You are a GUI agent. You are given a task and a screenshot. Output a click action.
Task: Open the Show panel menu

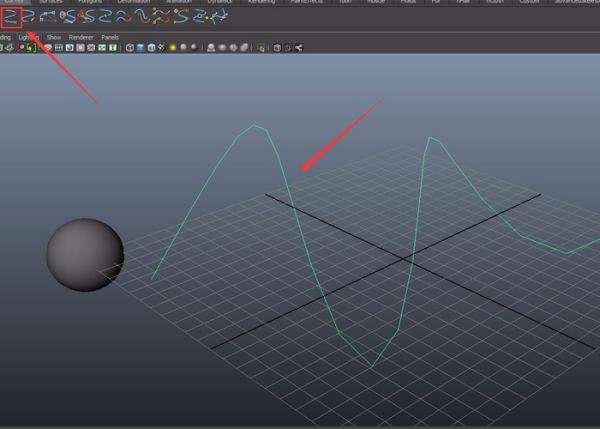tap(54, 38)
